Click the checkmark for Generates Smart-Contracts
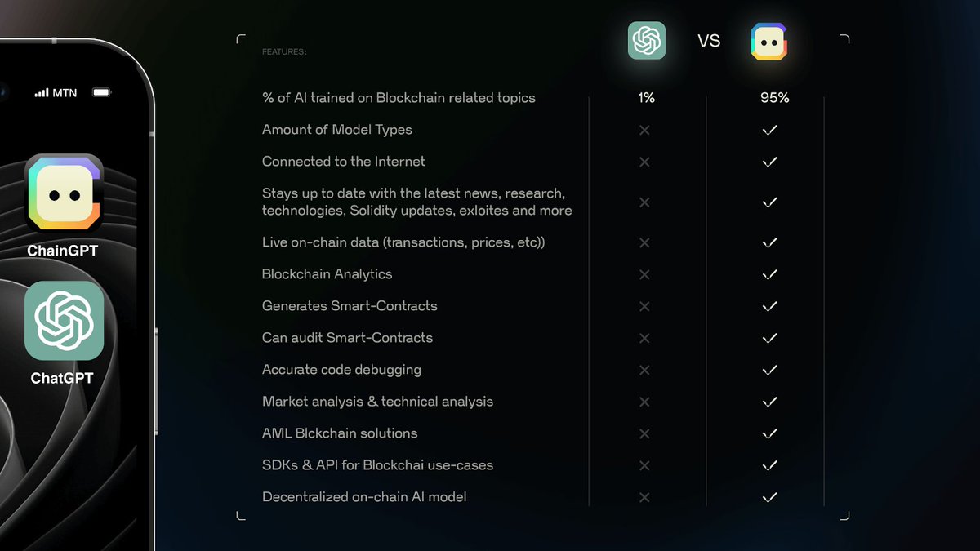 (768, 306)
